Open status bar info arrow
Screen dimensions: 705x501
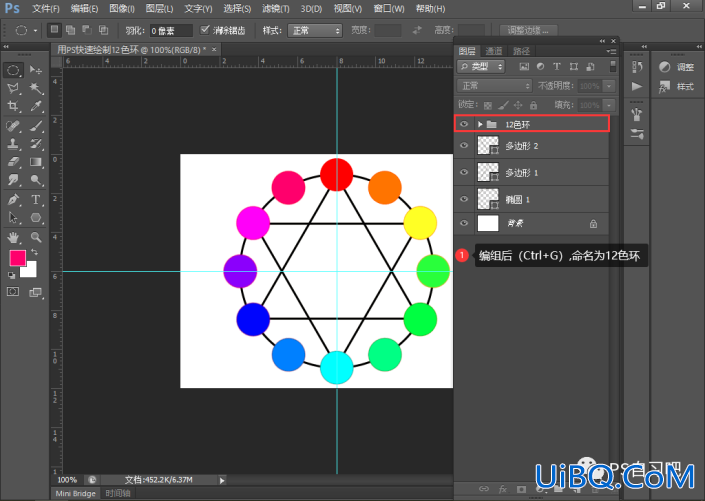(222, 480)
